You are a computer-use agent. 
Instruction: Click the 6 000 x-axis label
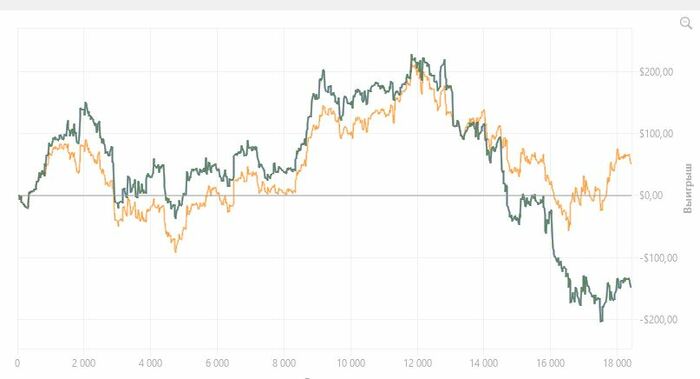(x=217, y=363)
